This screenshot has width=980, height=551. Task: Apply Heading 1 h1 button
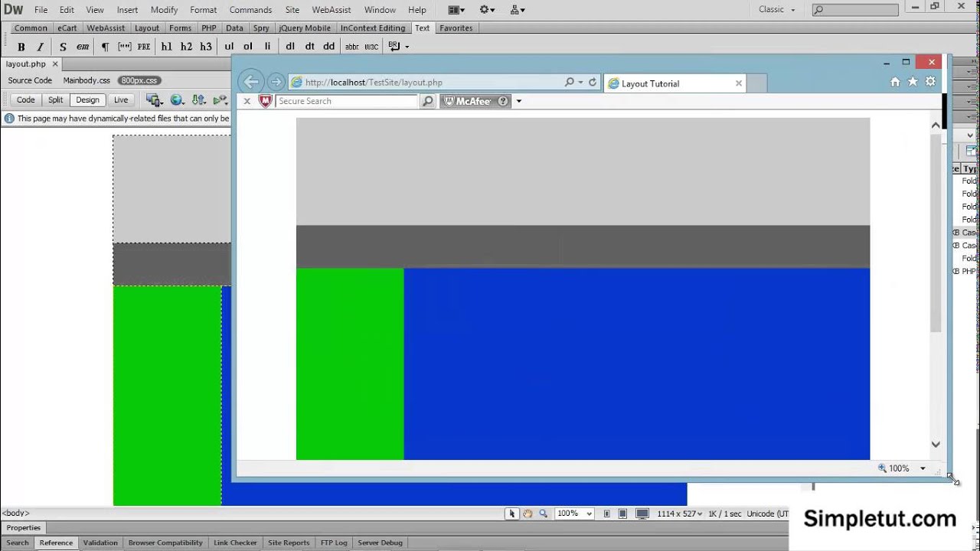click(167, 47)
